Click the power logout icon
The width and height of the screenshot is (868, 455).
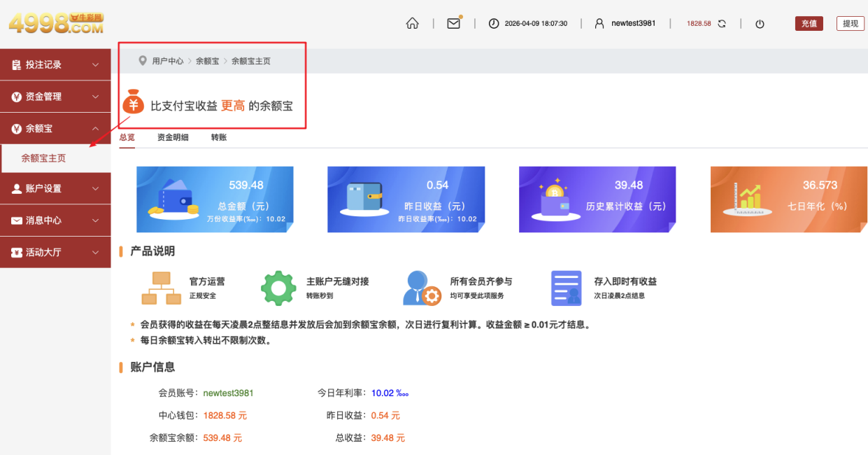click(x=760, y=24)
